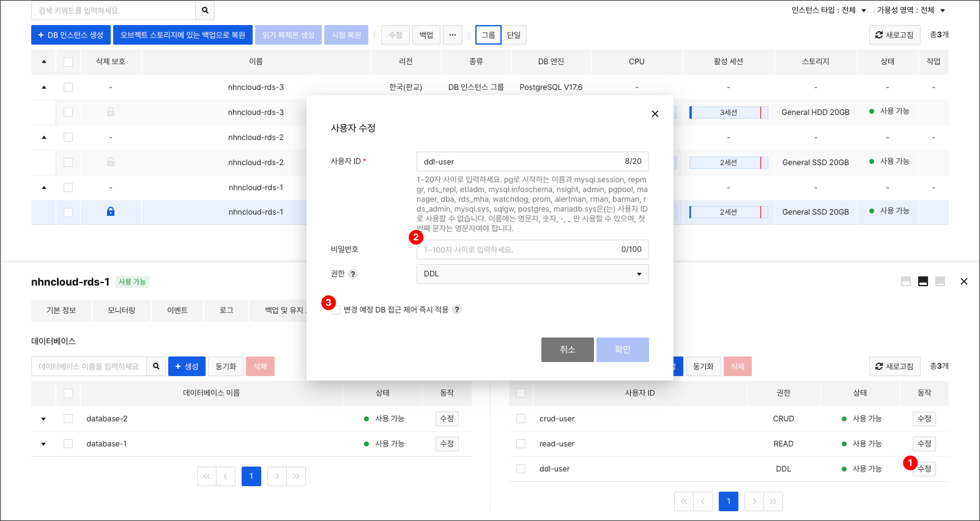Screen dimensions: 980x521
Task: Go to previous page of user list
Action: (x=703, y=501)
